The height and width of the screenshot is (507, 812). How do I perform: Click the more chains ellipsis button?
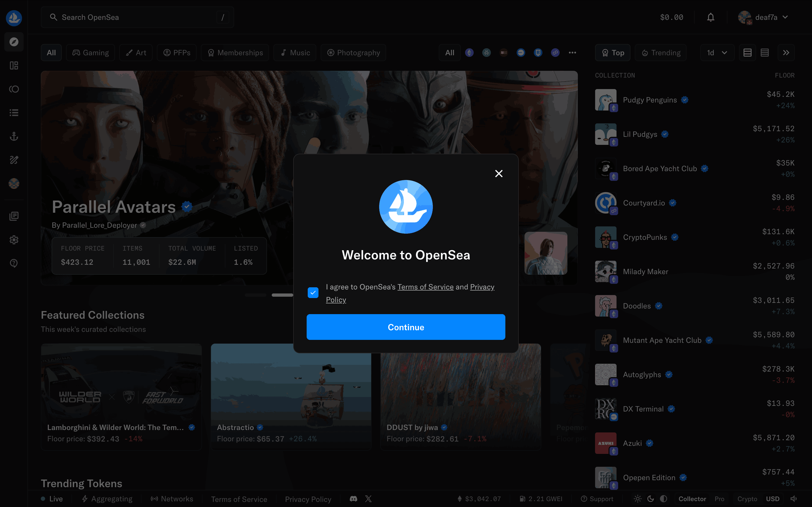point(572,53)
